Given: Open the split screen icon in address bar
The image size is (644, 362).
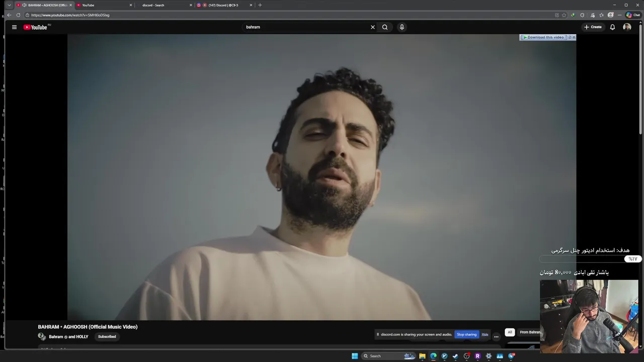Looking at the screenshot, I should tap(556, 15).
